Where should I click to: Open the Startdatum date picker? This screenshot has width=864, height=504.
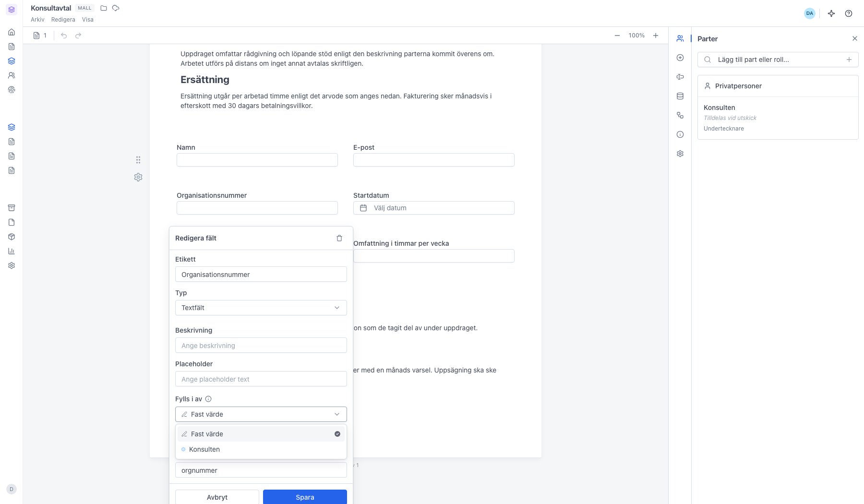click(x=434, y=208)
